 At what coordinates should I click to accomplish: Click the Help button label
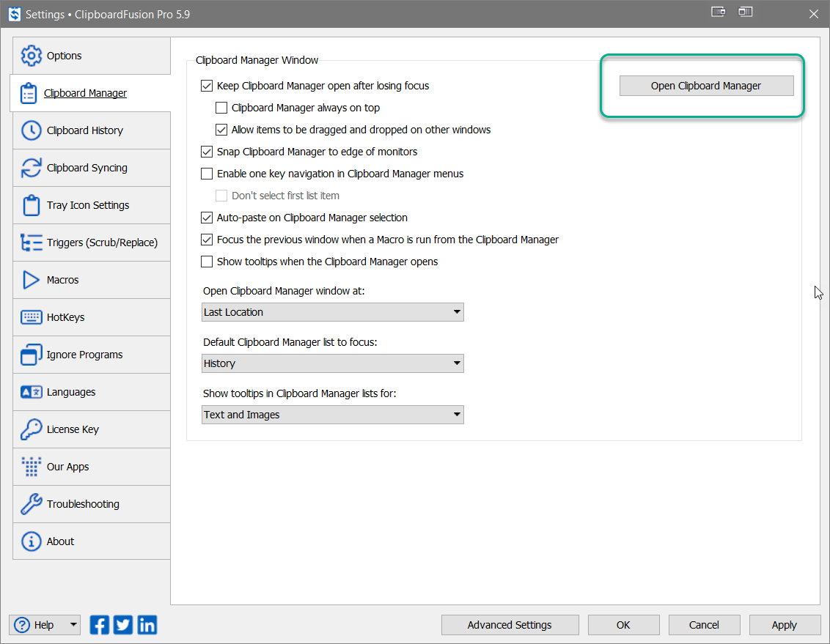pyautogui.click(x=44, y=625)
